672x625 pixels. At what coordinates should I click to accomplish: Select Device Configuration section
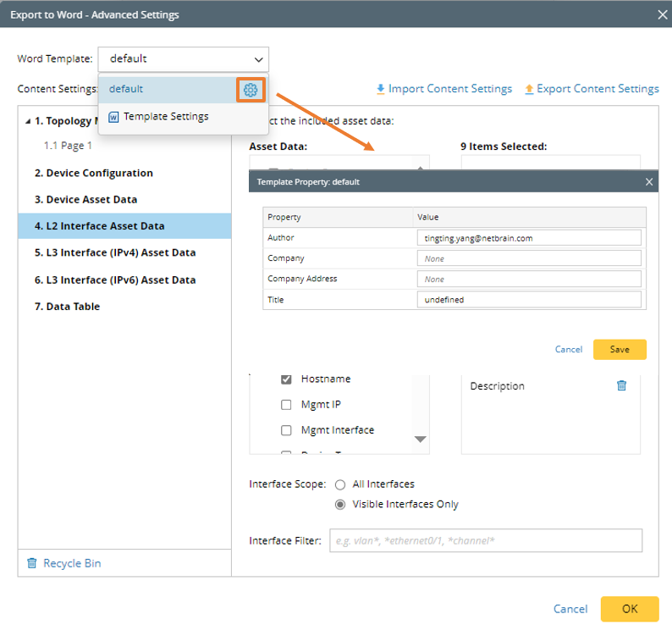[x=94, y=173]
